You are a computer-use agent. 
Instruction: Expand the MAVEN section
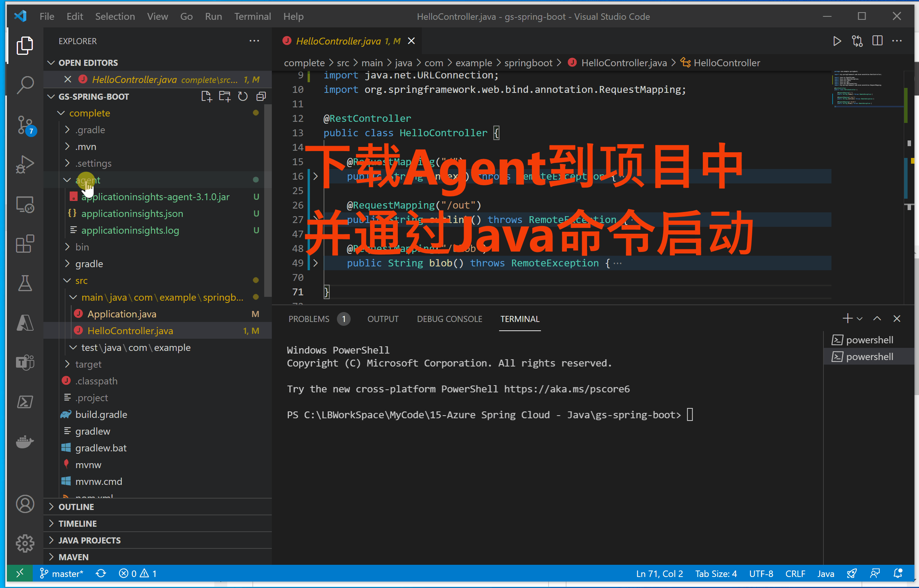click(73, 557)
